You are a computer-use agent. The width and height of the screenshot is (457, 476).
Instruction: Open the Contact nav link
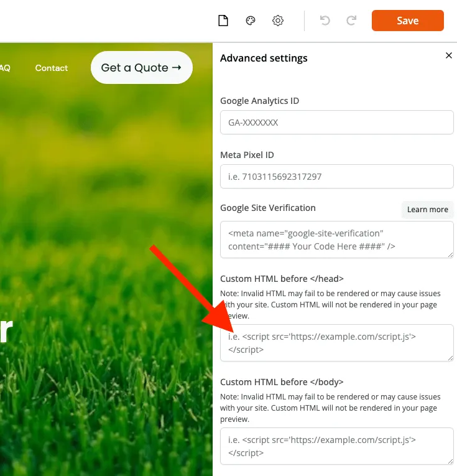(52, 68)
